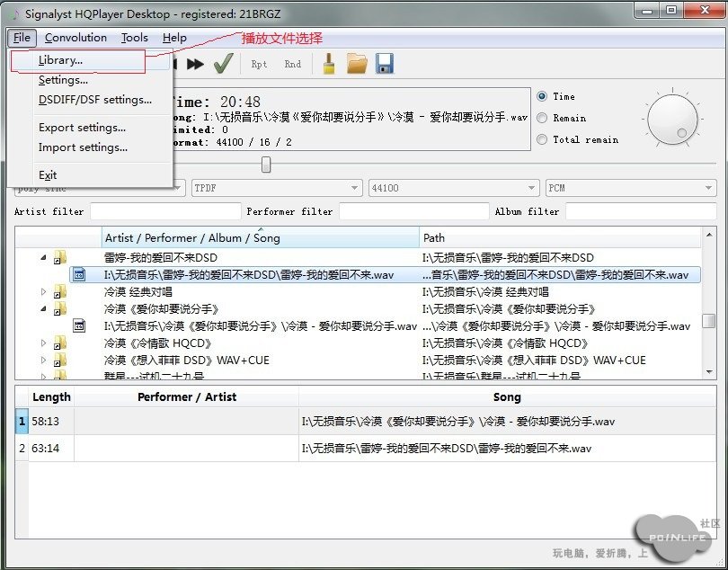Collapse the 冷漠《爱你却要说分手》folder
The height and width of the screenshot is (570, 728).
43,308
